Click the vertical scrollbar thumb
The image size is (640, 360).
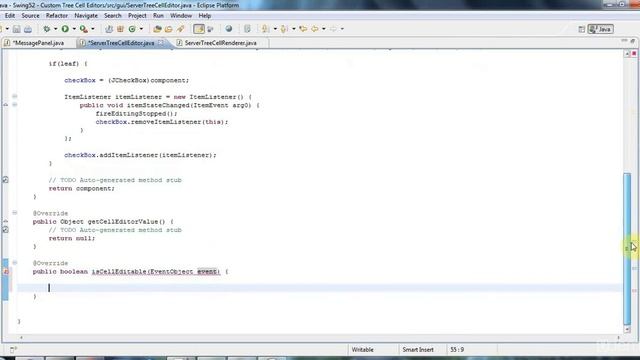627,248
